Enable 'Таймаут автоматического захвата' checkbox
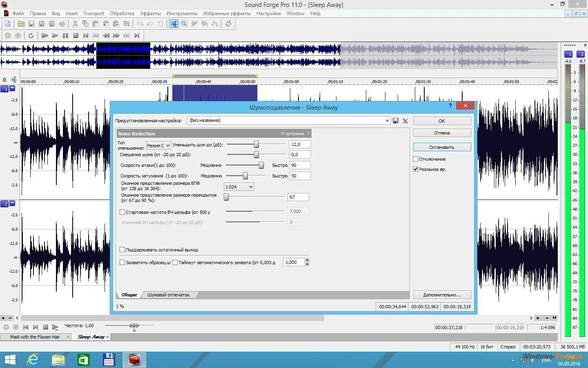Screen dimensions: 588x368 point(175,263)
